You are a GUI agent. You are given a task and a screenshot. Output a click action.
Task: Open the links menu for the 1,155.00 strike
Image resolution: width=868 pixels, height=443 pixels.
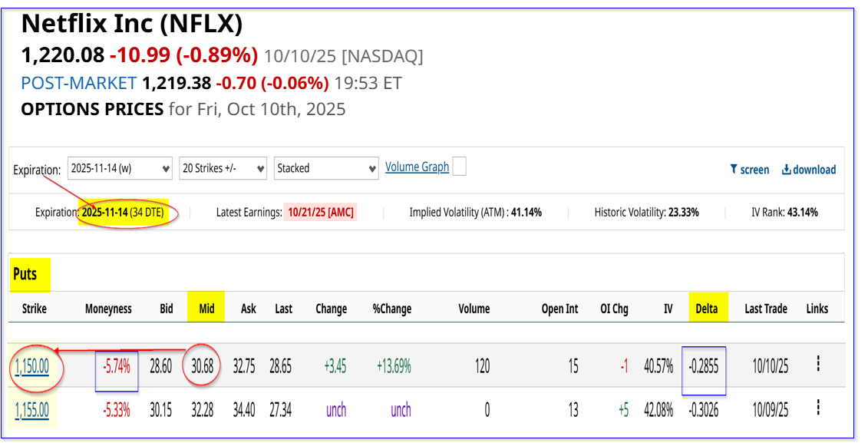point(818,409)
